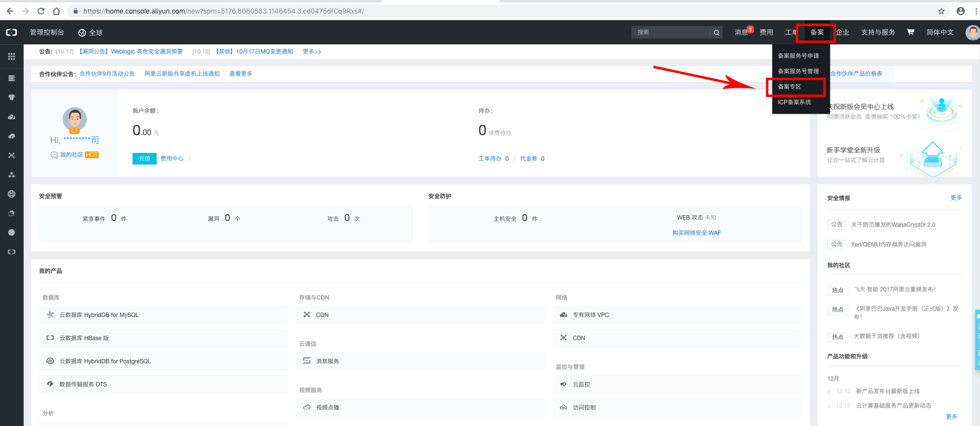This screenshot has height=426, width=980.
Task: Click the browser address bar
Action: [501, 11]
